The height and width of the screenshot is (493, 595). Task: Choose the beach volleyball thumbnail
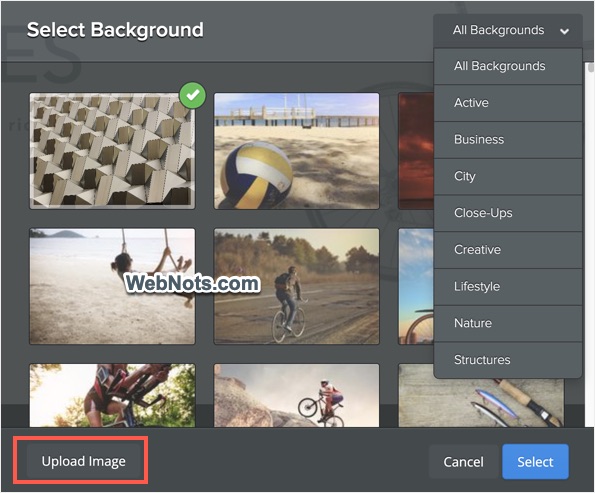[x=296, y=151]
